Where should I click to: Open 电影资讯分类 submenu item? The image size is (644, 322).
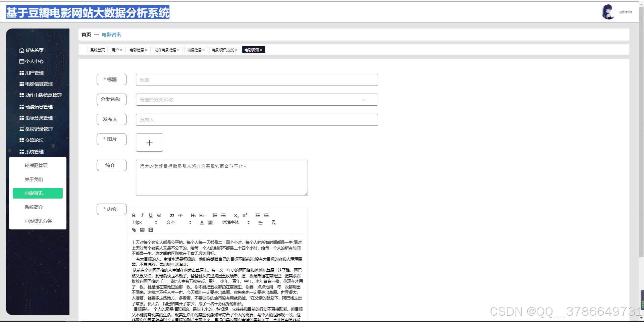click(x=38, y=221)
